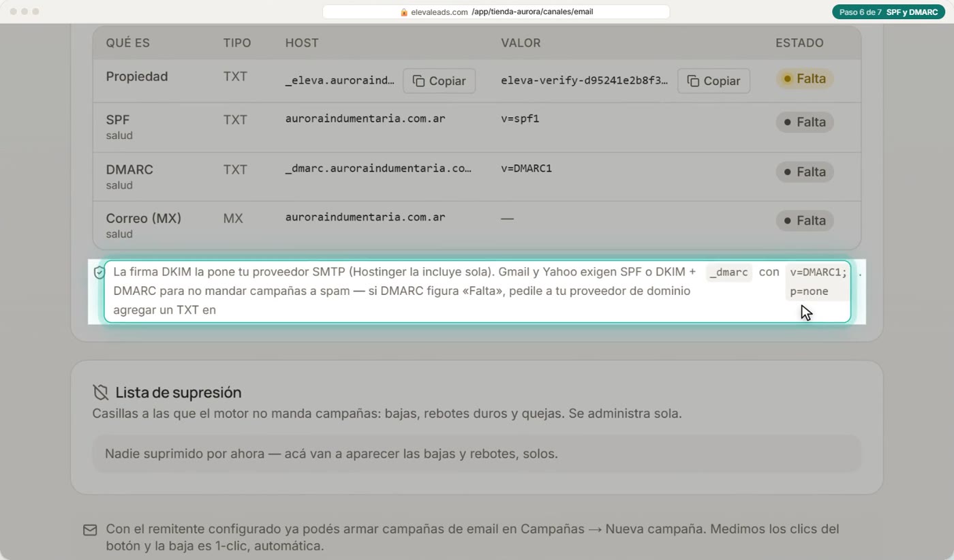Click the Copiar icon in value cell
Screen dimensions: 954x560
coord(694,81)
